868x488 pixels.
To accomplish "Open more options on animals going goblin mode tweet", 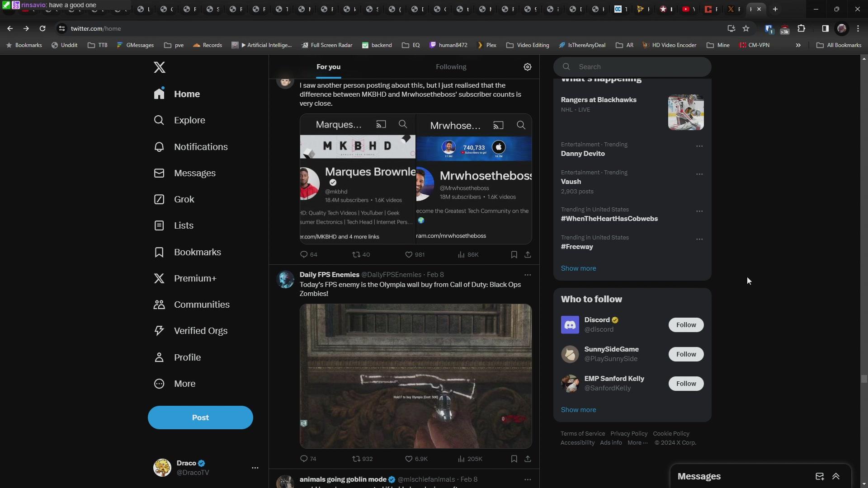I will point(528,479).
